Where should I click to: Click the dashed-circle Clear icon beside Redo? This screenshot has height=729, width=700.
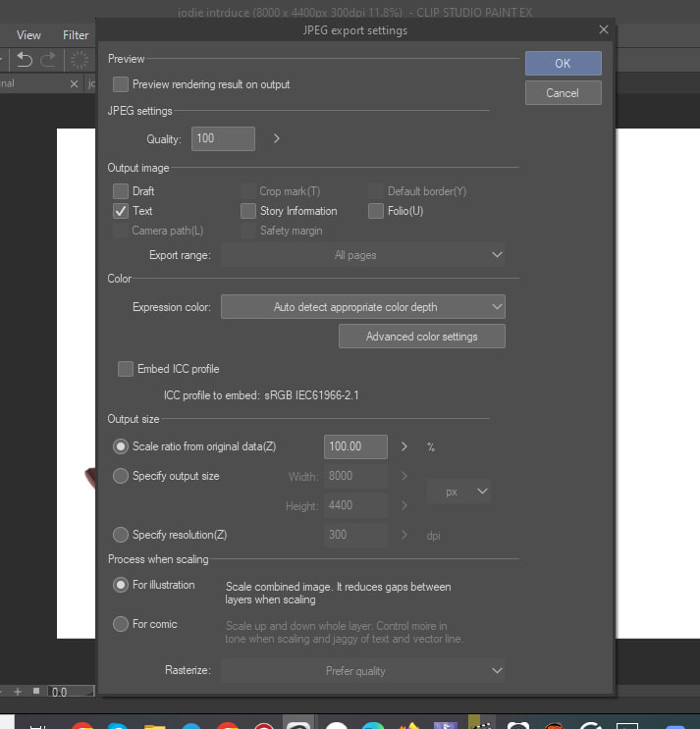click(79, 60)
